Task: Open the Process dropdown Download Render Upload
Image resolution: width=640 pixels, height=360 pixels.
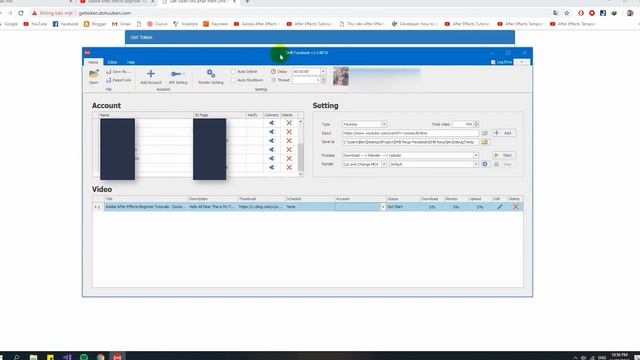Action: (x=476, y=156)
